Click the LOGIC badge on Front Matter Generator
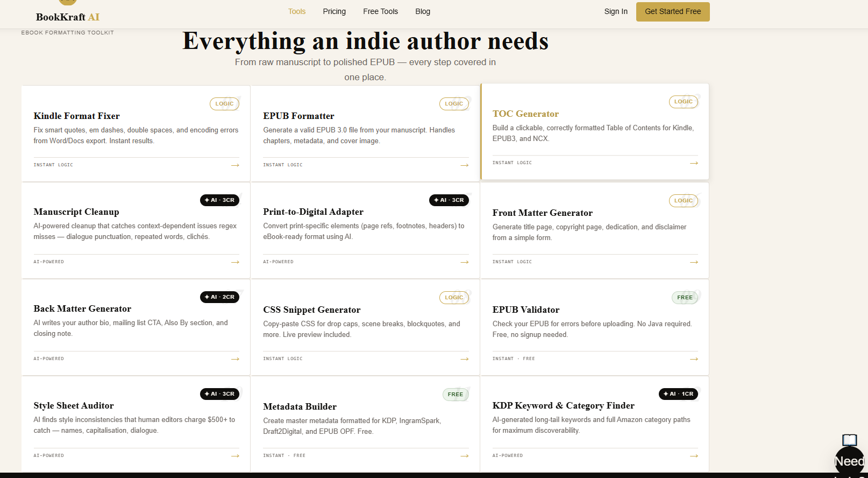This screenshot has height=478, width=868. (x=684, y=201)
